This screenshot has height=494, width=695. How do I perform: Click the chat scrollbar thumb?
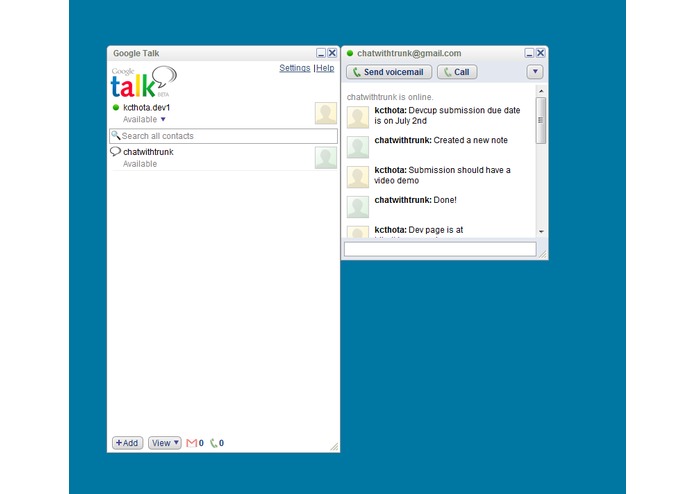pyautogui.click(x=541, y=120)
